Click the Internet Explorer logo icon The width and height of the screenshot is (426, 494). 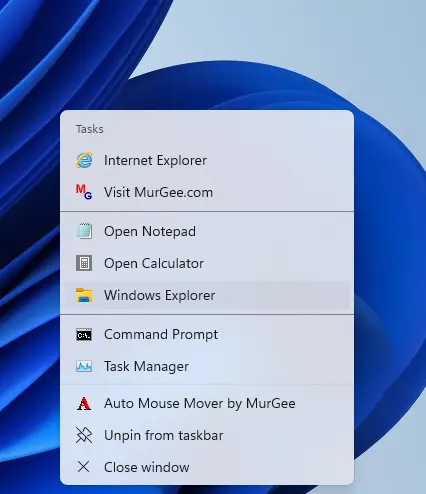click(84, 160)
